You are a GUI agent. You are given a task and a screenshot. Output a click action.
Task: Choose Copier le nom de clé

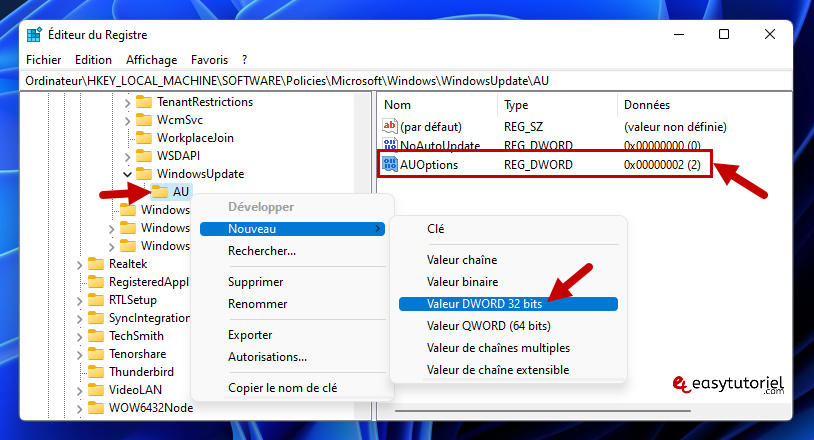(x=292, y=388)
